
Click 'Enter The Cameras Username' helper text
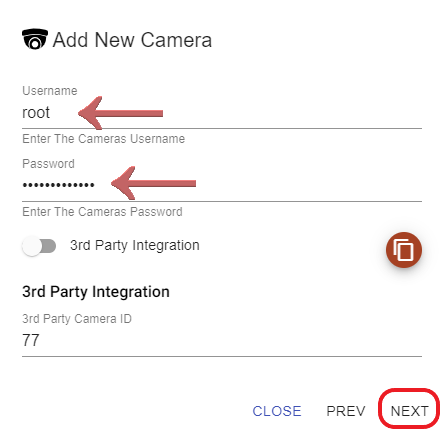(x=103, y=139)
